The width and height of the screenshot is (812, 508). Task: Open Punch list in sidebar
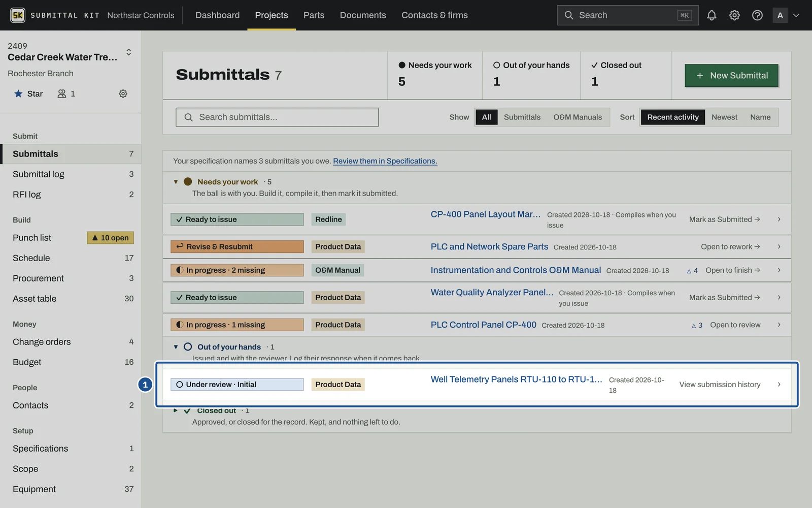pos(71,238)
